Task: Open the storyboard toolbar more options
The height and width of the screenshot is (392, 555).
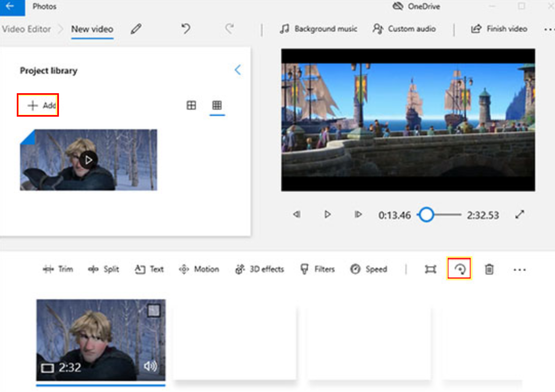Action: coord(519,270)
